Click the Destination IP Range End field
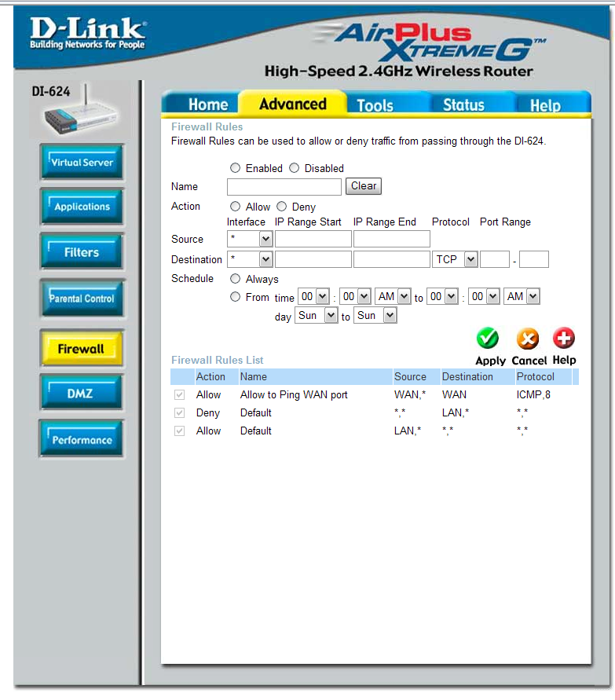This screenshot has width=615, height=700. coord(392,259)
